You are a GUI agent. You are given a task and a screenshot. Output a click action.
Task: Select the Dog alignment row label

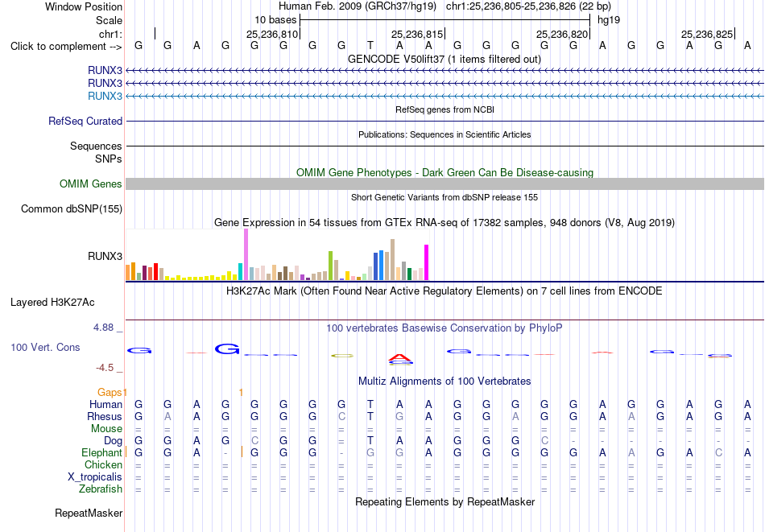coord(114,441)
